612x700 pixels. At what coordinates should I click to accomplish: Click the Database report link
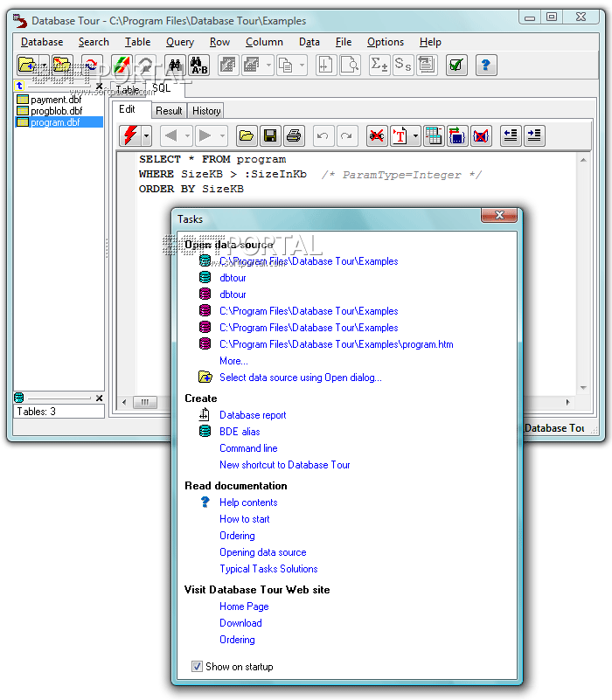coord(253,415)
